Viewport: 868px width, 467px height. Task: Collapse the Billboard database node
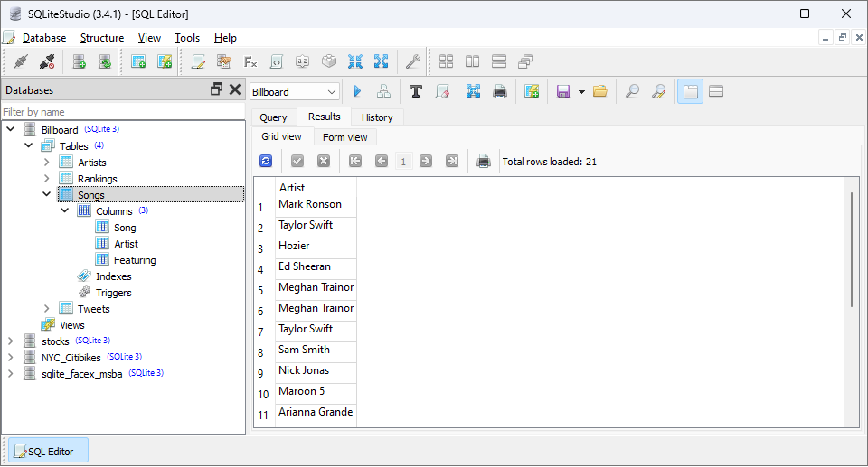point(11,129)
